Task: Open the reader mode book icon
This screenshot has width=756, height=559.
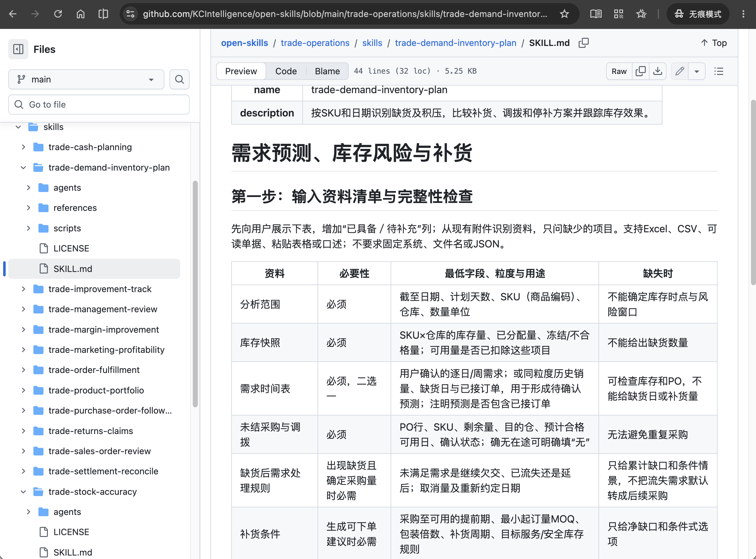Action: click(x=596, y=14)
